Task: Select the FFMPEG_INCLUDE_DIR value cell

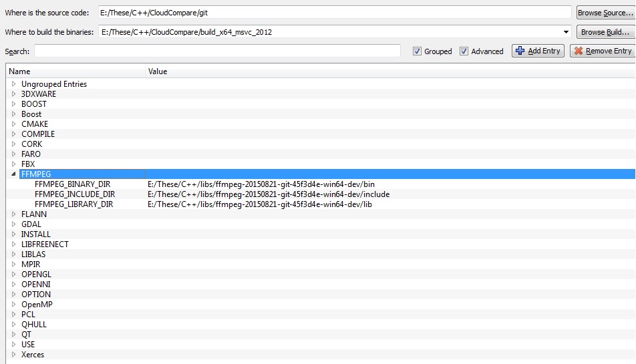Action: (x=269, y=194)
